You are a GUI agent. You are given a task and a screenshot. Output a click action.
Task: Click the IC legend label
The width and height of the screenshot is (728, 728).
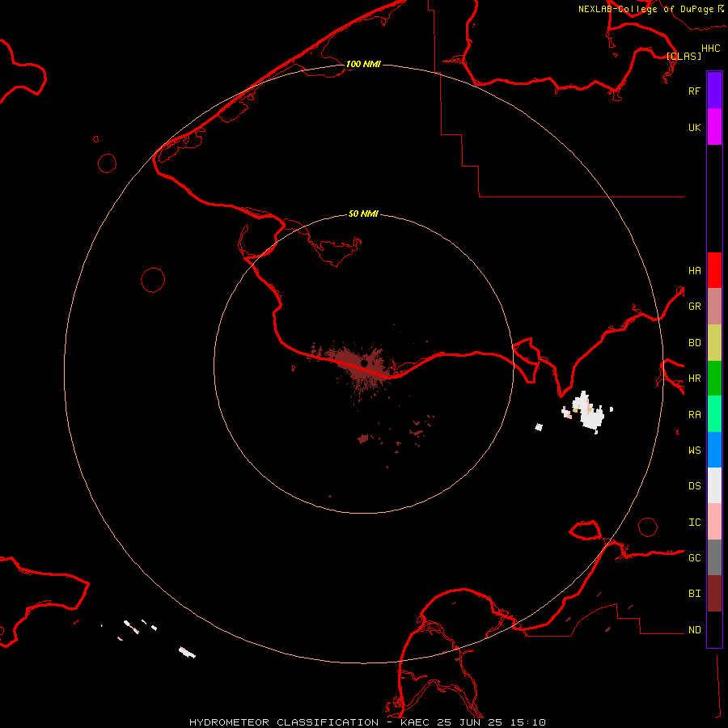694,522
